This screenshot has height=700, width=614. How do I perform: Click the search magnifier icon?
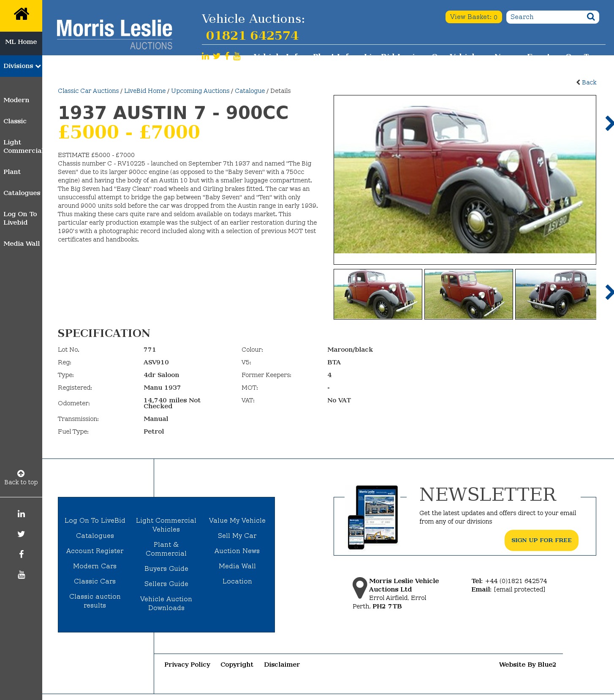click(x=591, y=17)
